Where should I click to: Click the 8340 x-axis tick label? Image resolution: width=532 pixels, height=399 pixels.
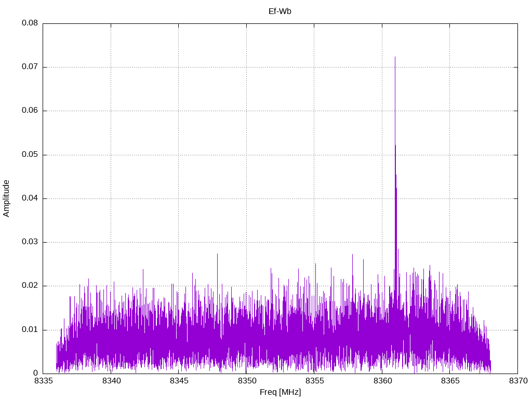point(111,381)
